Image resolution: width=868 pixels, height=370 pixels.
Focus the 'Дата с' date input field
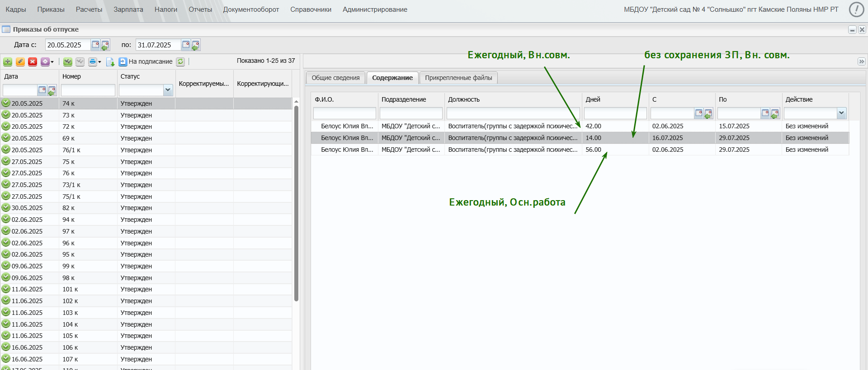pyautogui.click(x=68, y=45)
